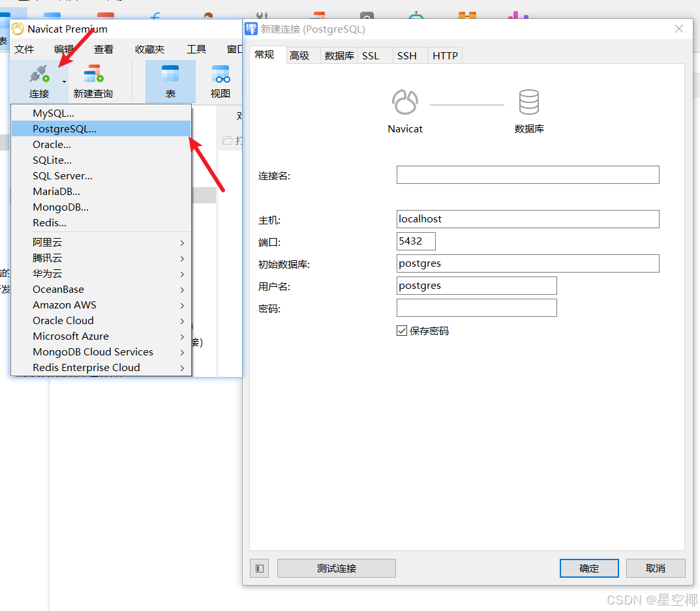Choose MySQL... from connection menu
This screenshot has width=700, height=611.
[101, 113]
